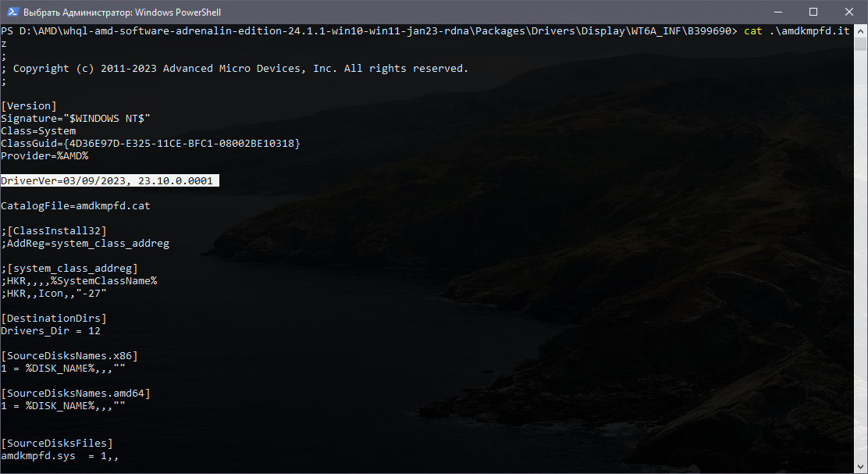This screenshot has height=474, width=868.
Task: Click the PowerShell icon in title bar
Action: pyautogui.click(x=12, y=12)
